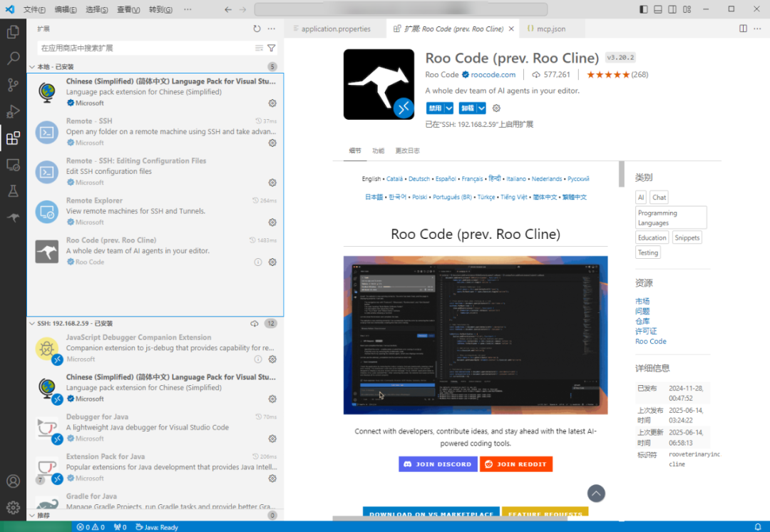Image resolution: width=770 pixels, height=532 pixels.
Task: Open gear for Remote Explorer extension
Action: (x=272, y=222)
